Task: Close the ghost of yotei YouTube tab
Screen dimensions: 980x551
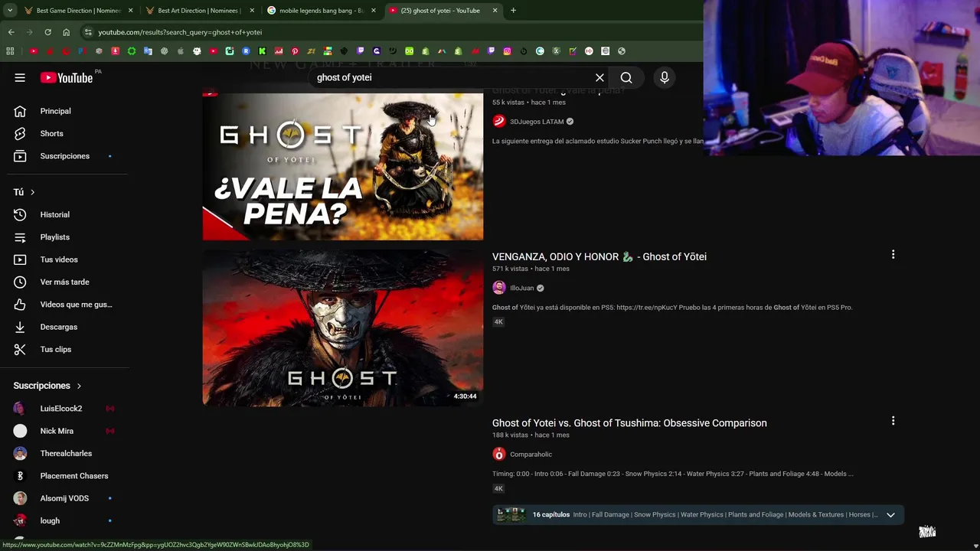Action: click(495, 11)
